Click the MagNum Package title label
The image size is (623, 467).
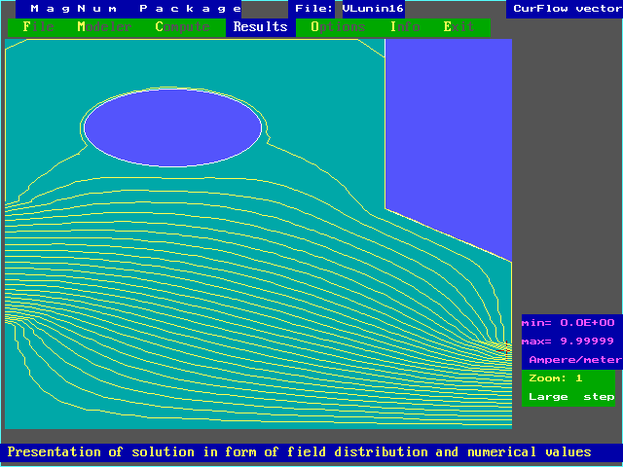click(136, 9)
